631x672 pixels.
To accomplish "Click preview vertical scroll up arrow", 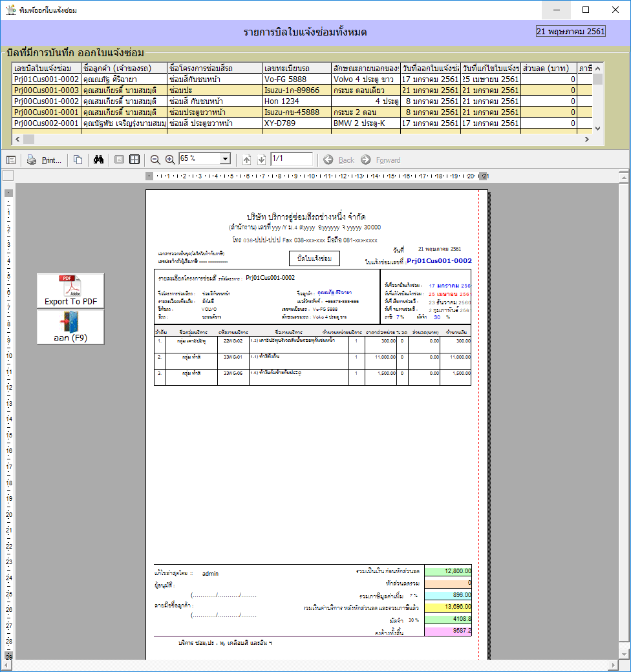I will (624, 177).
